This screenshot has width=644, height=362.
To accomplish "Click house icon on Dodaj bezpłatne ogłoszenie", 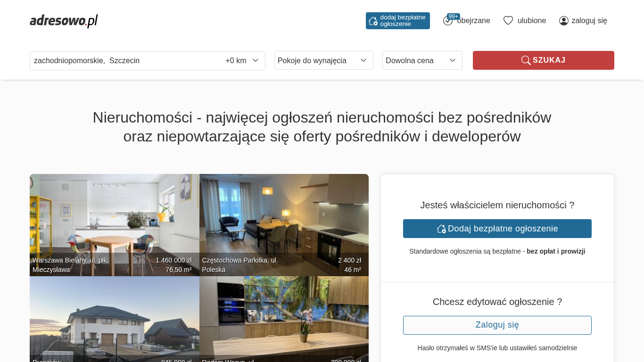I will (x=441, y=229).
